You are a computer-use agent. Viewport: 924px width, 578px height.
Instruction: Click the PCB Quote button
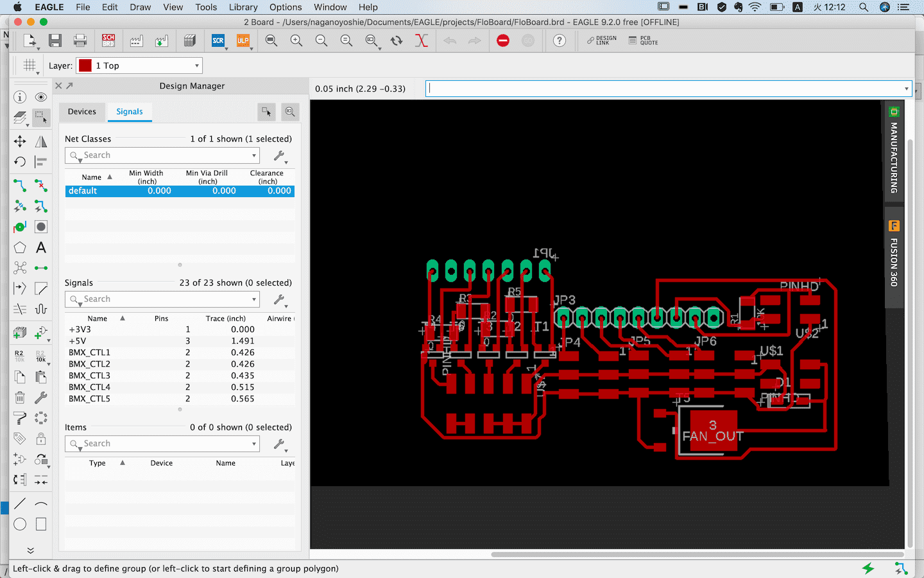click(644, 40)
